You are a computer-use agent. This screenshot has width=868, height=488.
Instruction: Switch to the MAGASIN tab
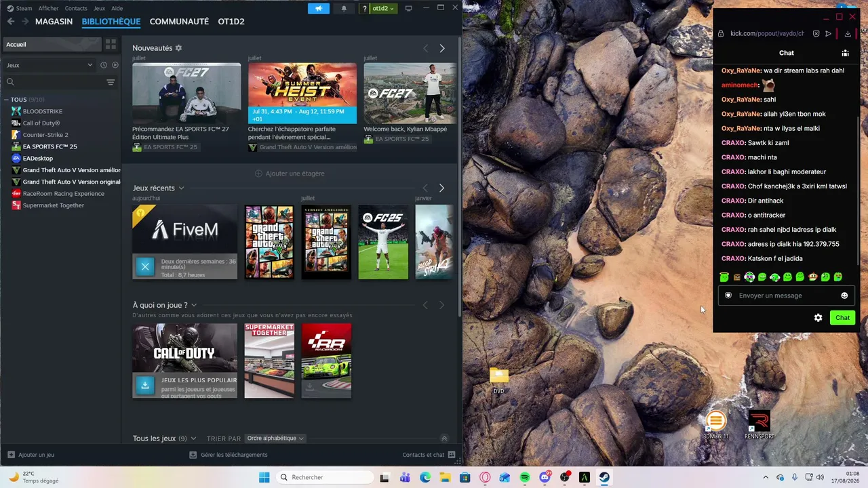(x=54, y=22)
